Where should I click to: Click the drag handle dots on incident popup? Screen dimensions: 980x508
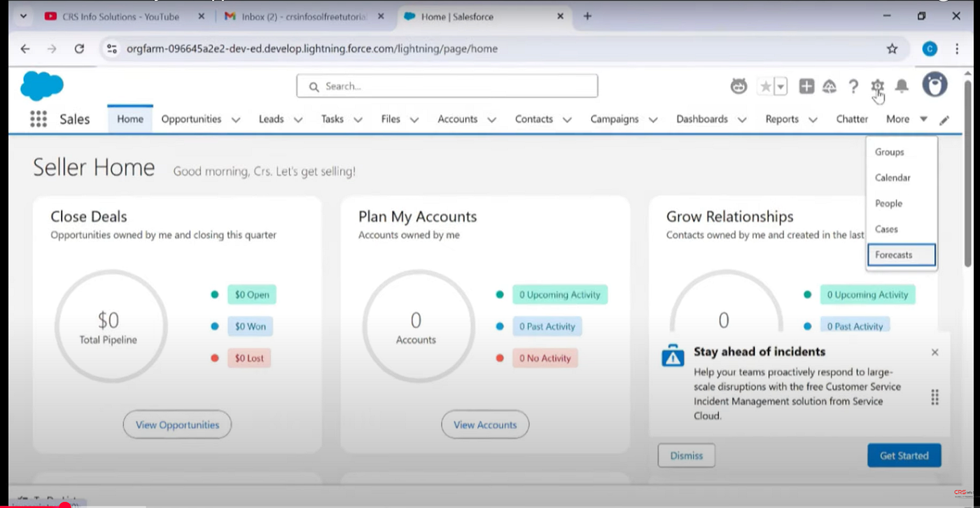pos(934,397)
